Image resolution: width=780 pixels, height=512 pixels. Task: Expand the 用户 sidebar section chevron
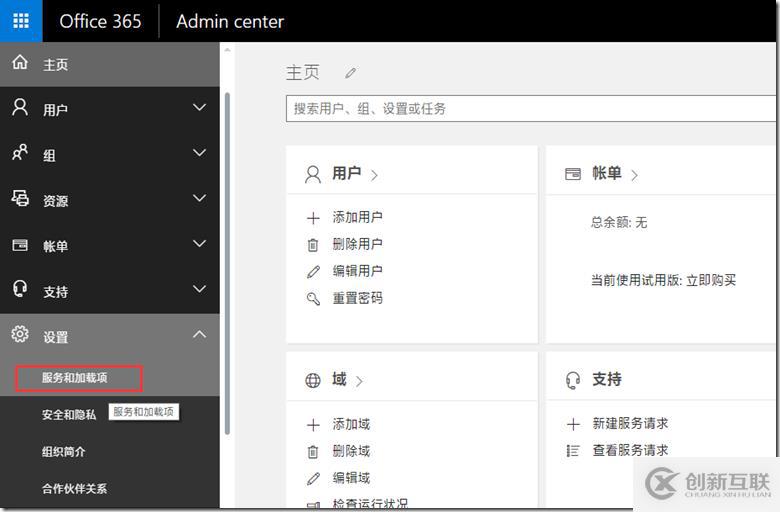pyautogui.click(x=199, y=107)
